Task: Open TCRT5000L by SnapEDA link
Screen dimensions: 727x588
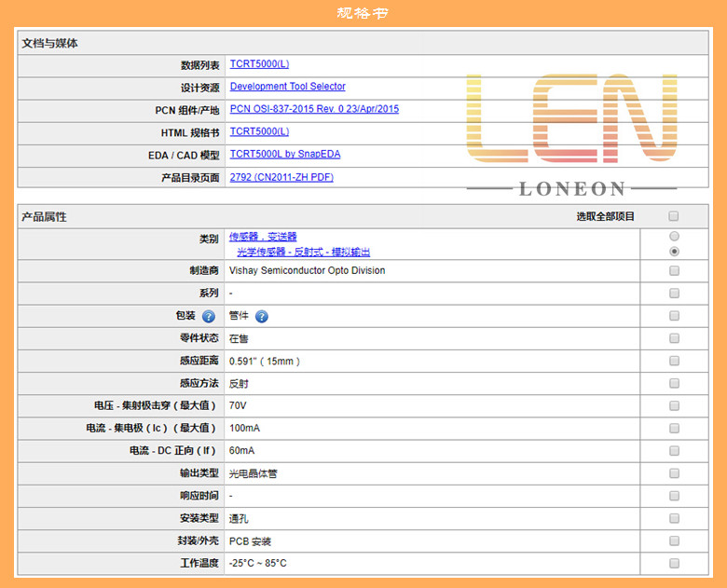Action: (x=285, y=154)
